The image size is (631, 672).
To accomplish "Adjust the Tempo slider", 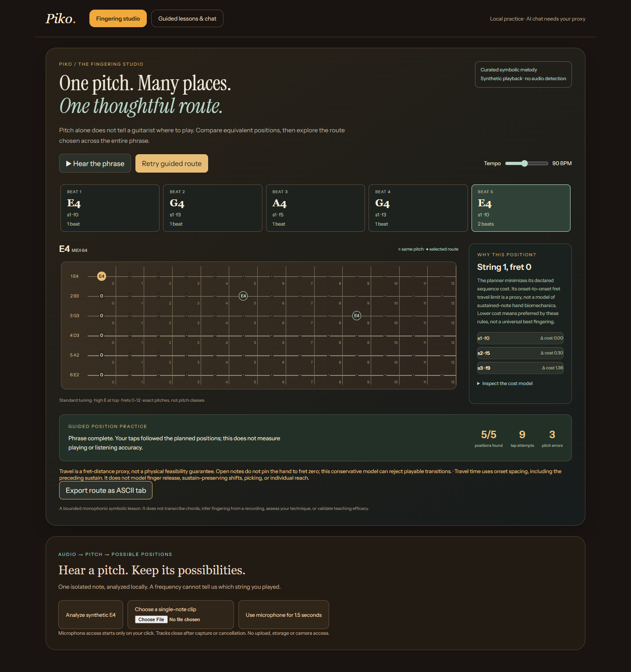I will [x=526, y=163].
